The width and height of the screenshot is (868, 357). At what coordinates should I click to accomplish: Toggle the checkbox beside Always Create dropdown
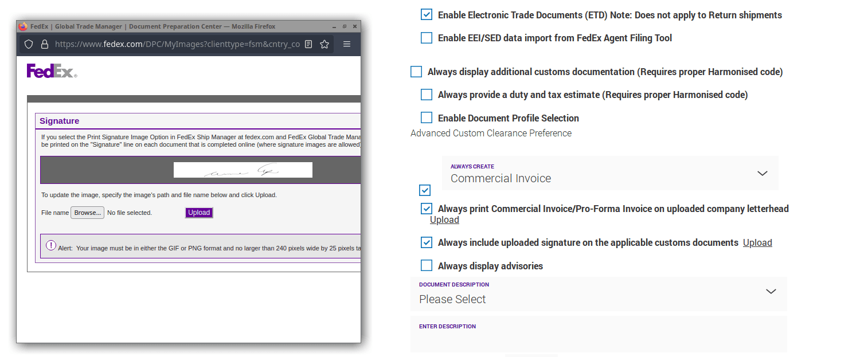pyautogui.click(x=425, y=190)
